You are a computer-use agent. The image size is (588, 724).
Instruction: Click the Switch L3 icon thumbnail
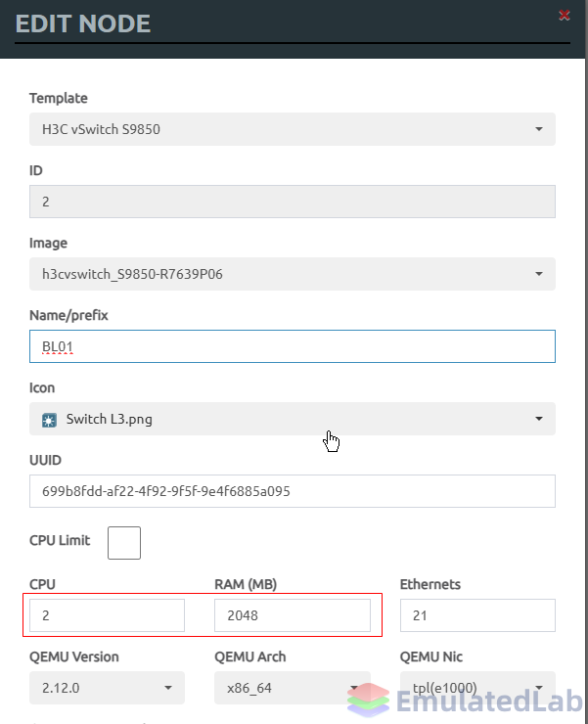coord(50,420)
